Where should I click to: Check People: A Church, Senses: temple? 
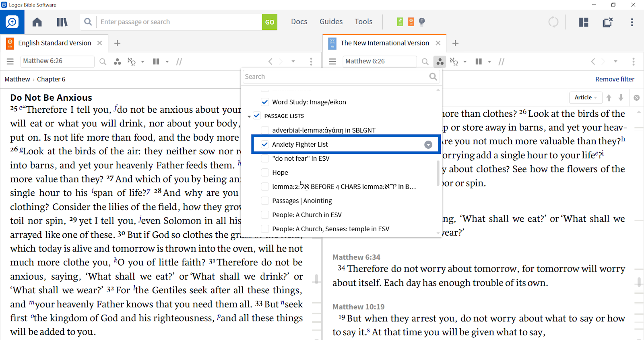265,229
